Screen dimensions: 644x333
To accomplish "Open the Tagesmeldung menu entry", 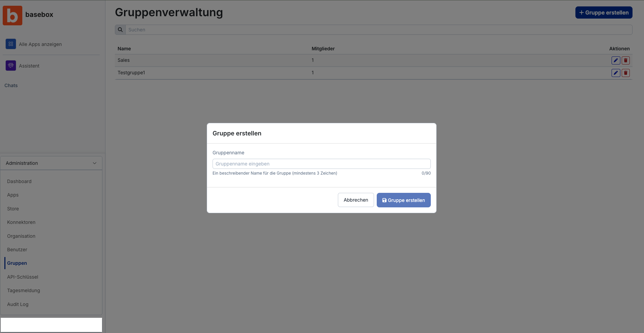I will 24,290.
